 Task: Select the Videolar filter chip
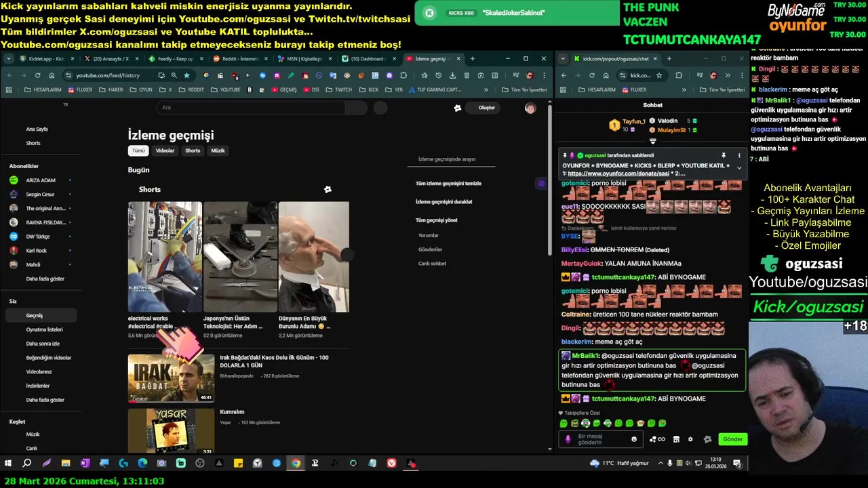(x=165, y=150)
